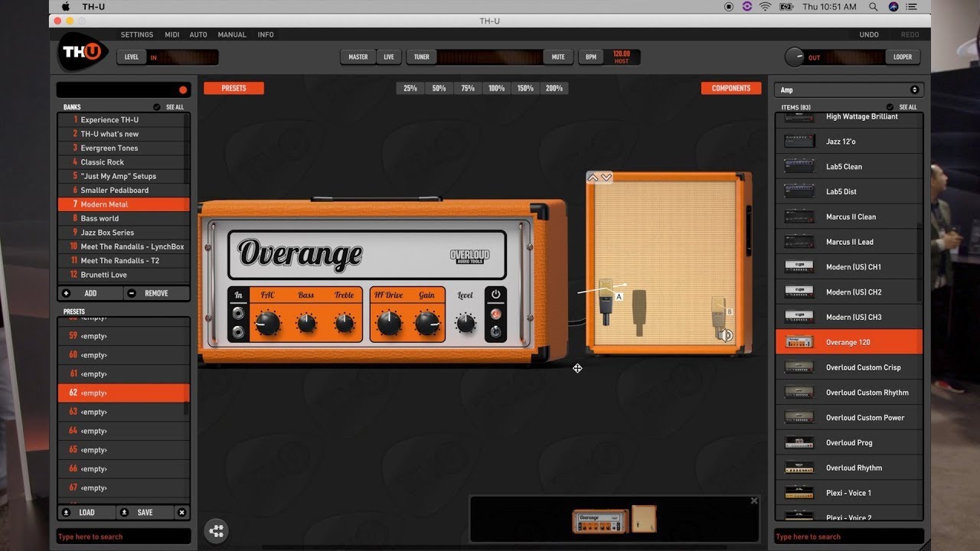980x551 pixels.
Task: Click the save arrow icon next to SAVE
Action: point(124,513)
